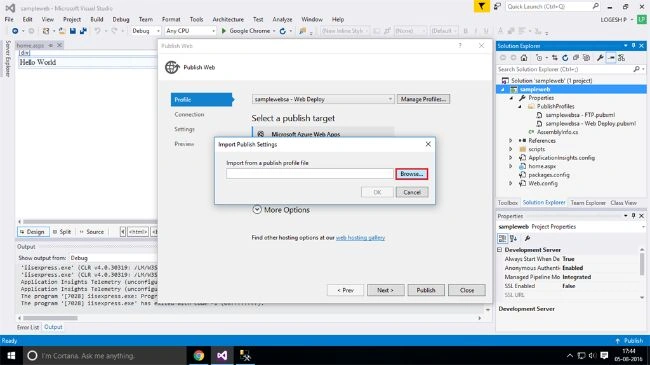Select samplewebsa - FTP.pubxml file
Image resolution: width=650 pixels, height=365 pixels.
580,115
